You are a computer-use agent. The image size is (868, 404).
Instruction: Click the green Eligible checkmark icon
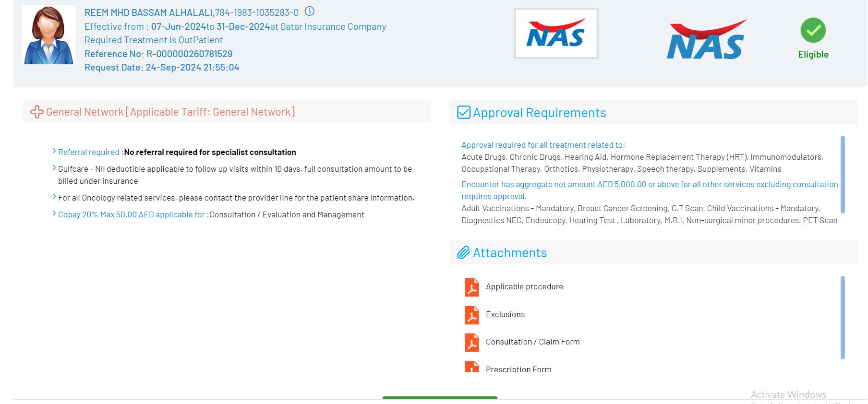(813, 30)
